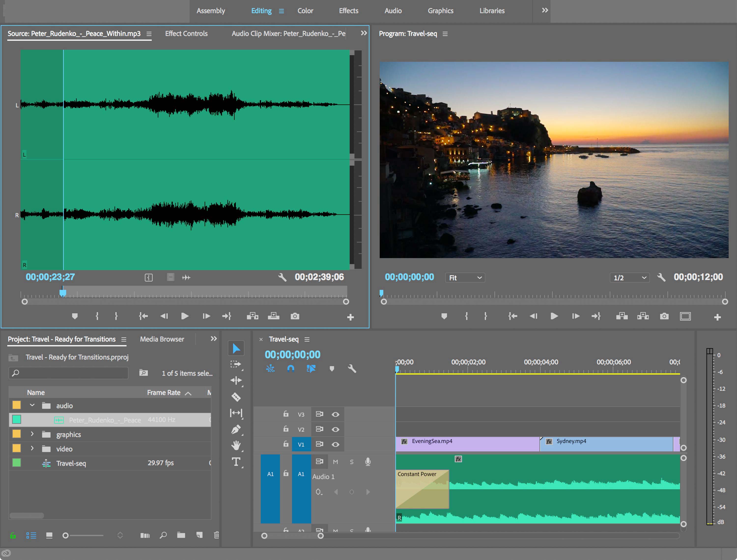This screenshot has width=737, height=560.
Task: Toggle Snap in the timeline
Action: click(x=290, y=369)
